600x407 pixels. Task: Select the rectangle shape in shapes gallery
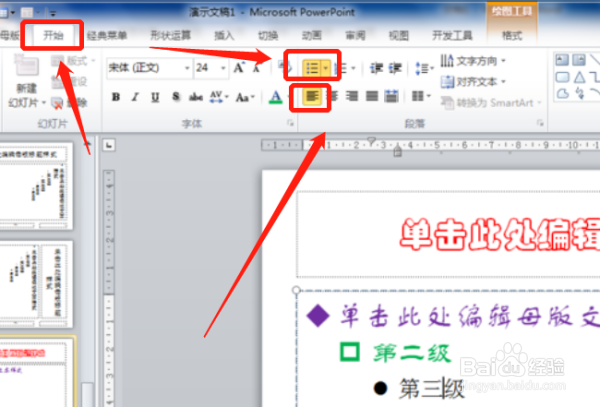562,77
